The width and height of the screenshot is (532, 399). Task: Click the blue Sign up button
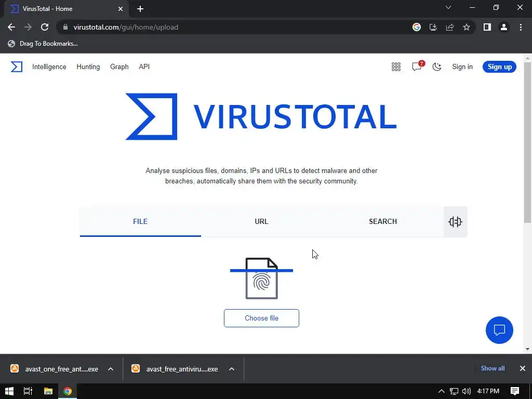(499, 67)
